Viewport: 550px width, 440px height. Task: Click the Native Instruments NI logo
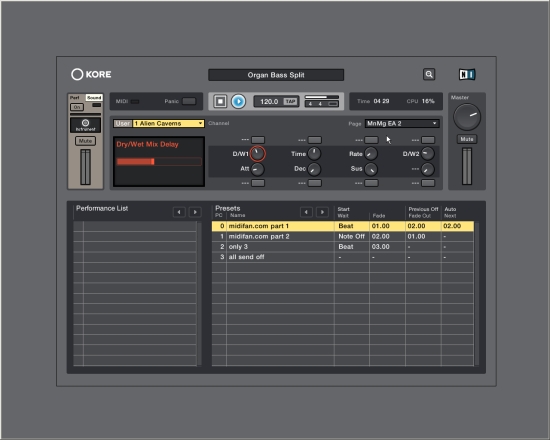467,74
